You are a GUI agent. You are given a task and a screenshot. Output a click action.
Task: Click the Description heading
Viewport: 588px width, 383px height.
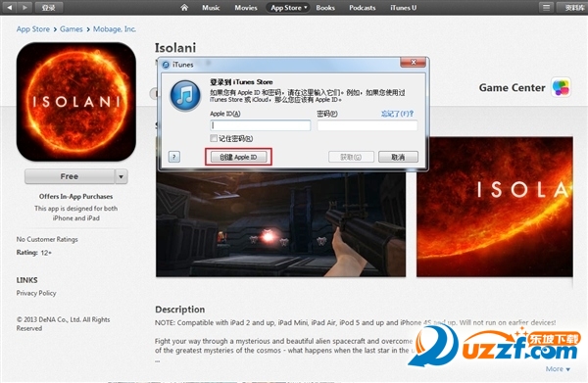(180, 310)
